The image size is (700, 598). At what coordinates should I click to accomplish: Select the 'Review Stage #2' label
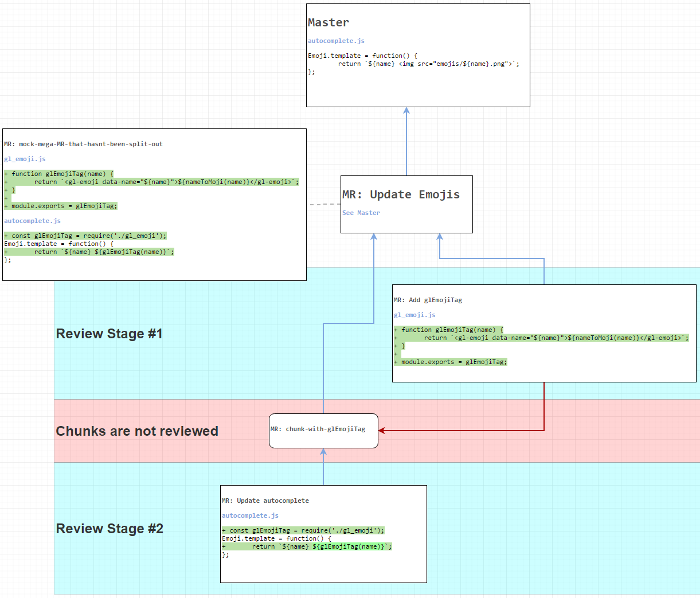point(110,529)
